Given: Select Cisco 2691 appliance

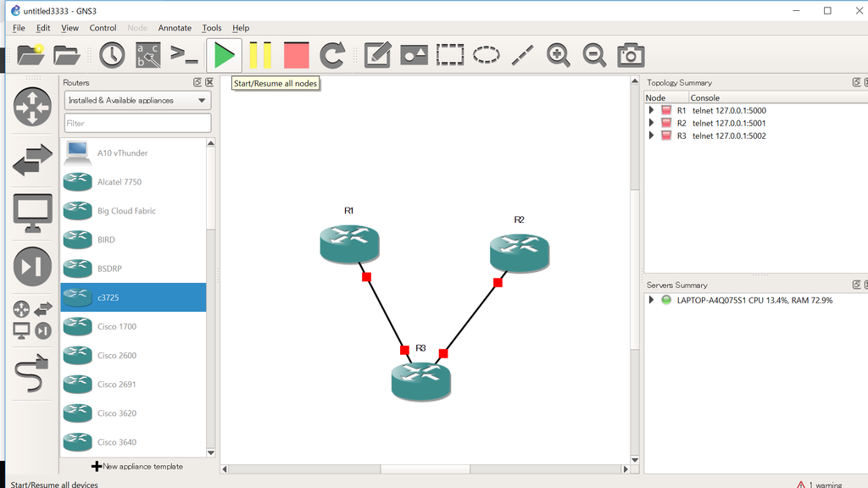Looking at the screenshot, I should 133,384.
